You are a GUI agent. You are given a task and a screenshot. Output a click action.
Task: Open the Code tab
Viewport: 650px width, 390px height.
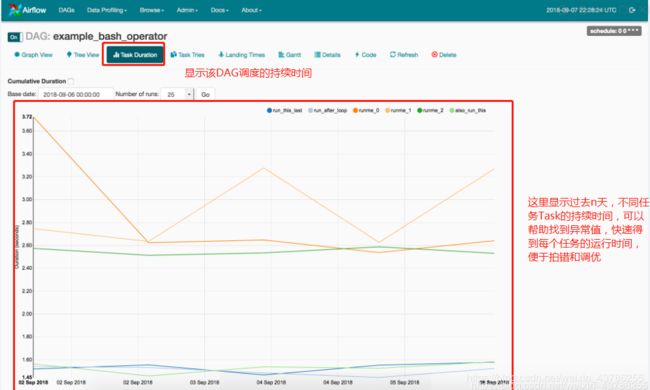365,55
